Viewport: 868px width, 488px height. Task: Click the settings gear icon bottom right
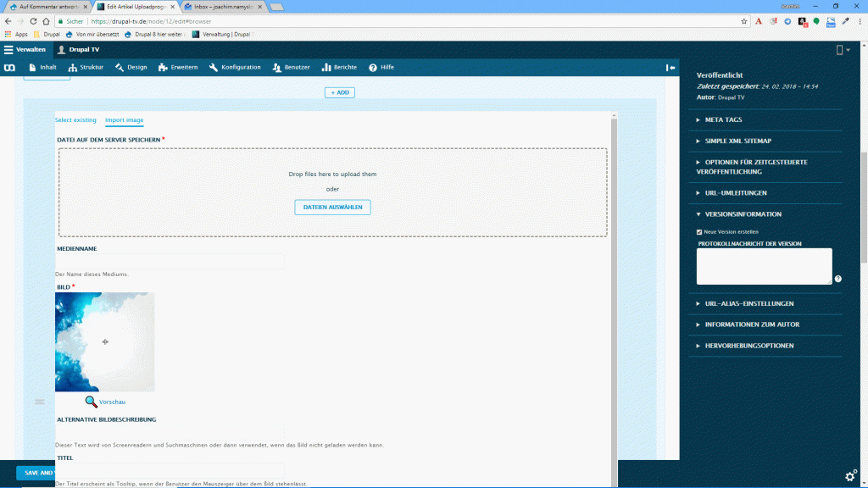(x=850, y=474)
